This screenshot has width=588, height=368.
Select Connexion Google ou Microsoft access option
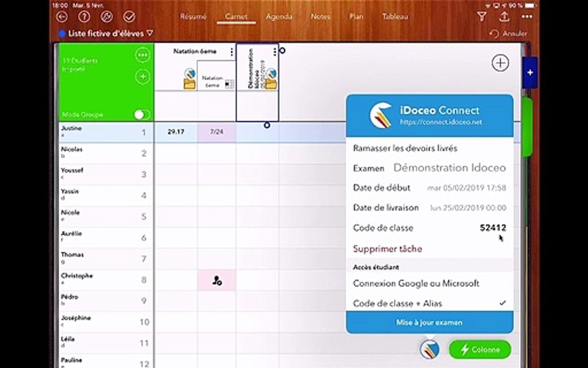pyautogui.click(x=429, y=283)
